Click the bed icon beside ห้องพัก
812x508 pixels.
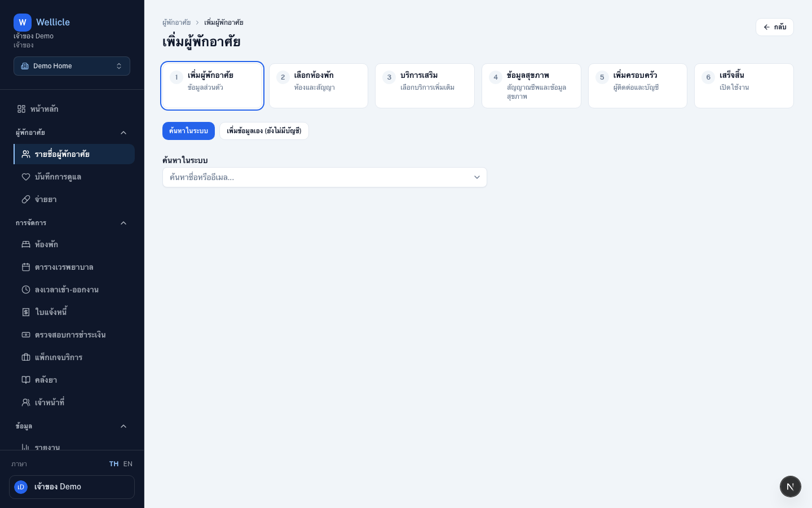click(x=26, y=244)
